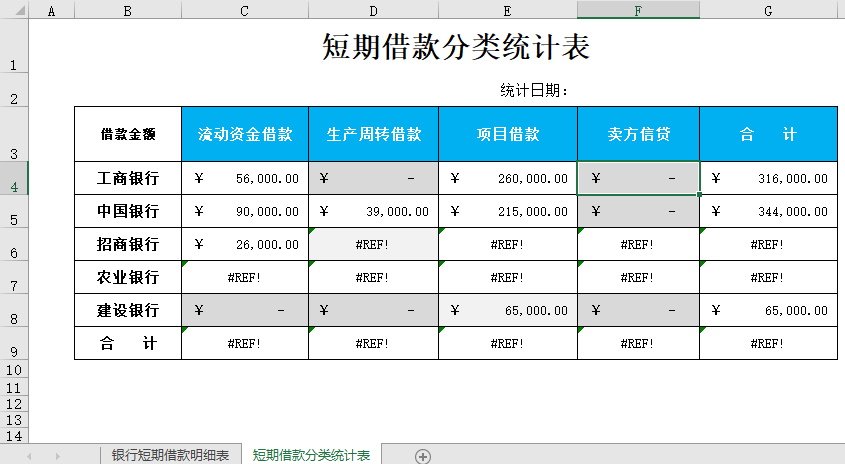
Task: Select the 农业银行 row label cell
Action: (x=128, y=277)
